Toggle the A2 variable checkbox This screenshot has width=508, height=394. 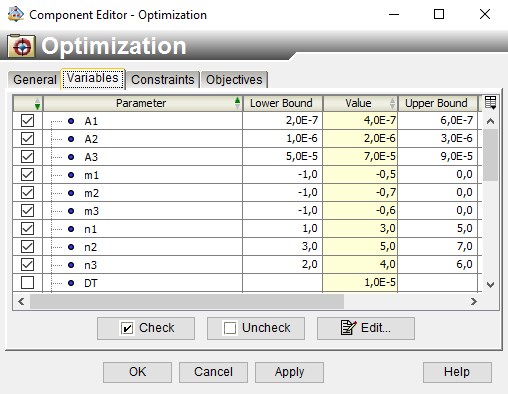[27, 138]
